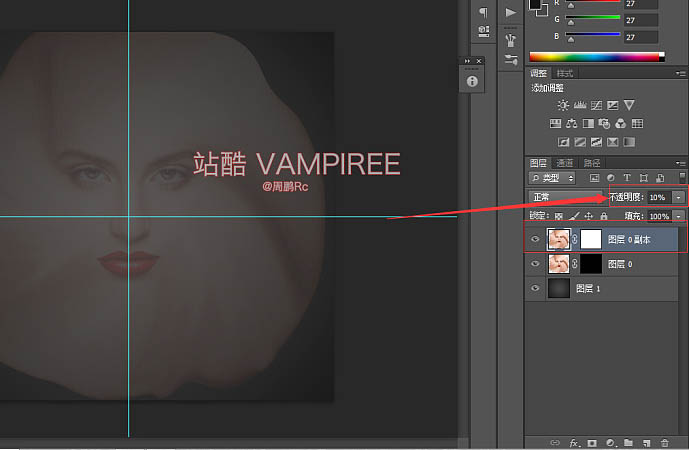Open the Adjustments panel flyout menu
The image size is (689, 450).
click(x=681, y=73)
